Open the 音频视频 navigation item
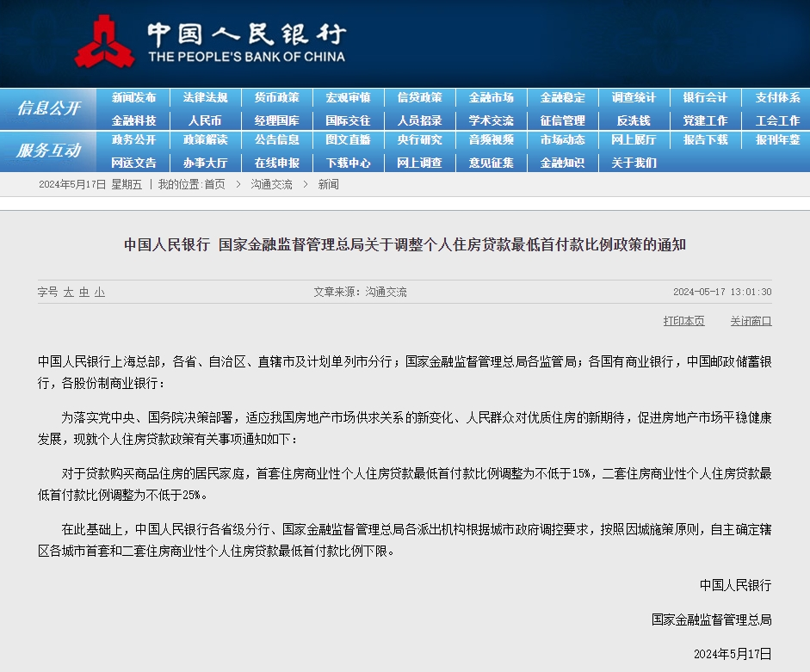Image resolution: width=810 pixels, height=672 pixels. (491, 141)
